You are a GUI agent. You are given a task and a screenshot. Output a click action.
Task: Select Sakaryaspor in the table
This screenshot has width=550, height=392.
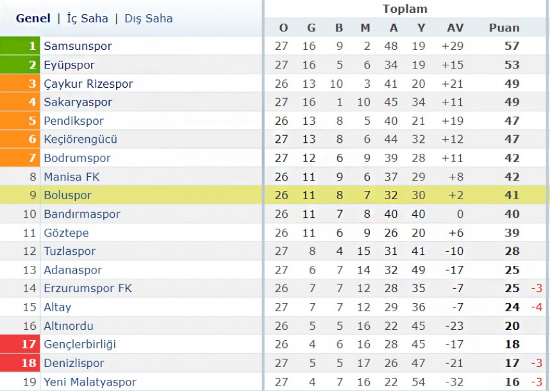click(78, 102)
